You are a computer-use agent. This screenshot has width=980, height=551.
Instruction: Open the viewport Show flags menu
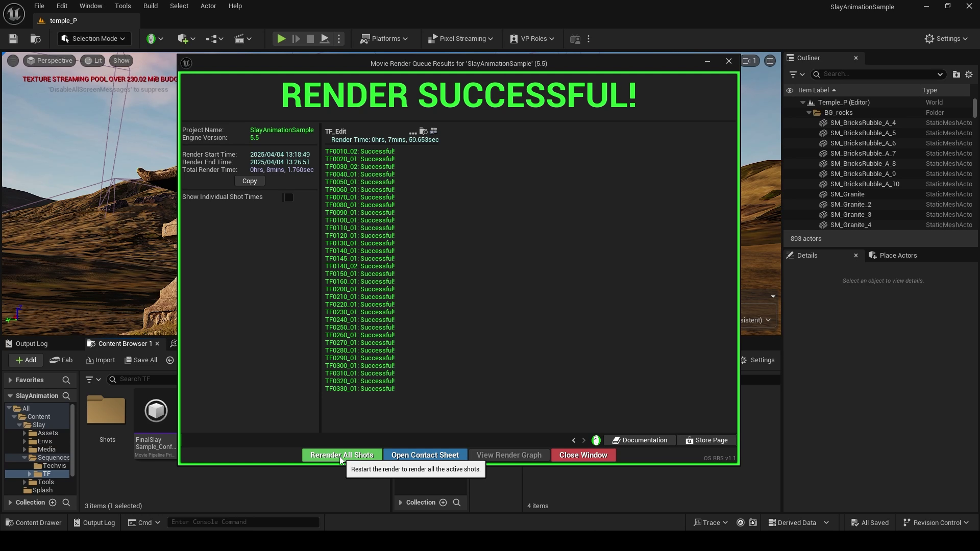[121, 61]
